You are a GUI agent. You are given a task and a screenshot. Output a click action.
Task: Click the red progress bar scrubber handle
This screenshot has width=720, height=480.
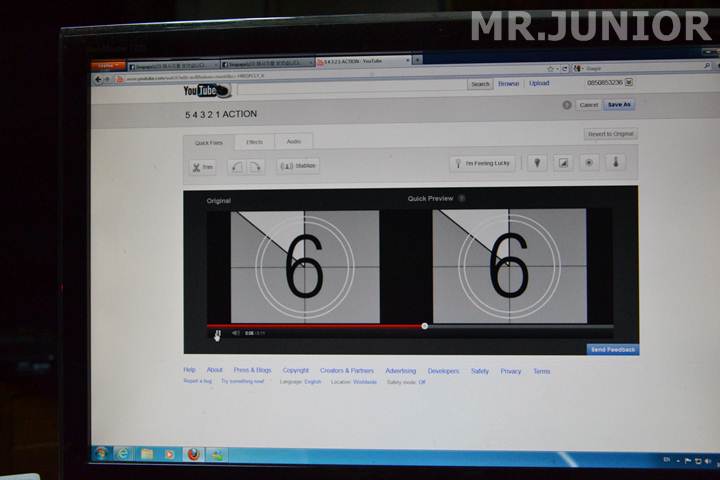coord(425,326)
